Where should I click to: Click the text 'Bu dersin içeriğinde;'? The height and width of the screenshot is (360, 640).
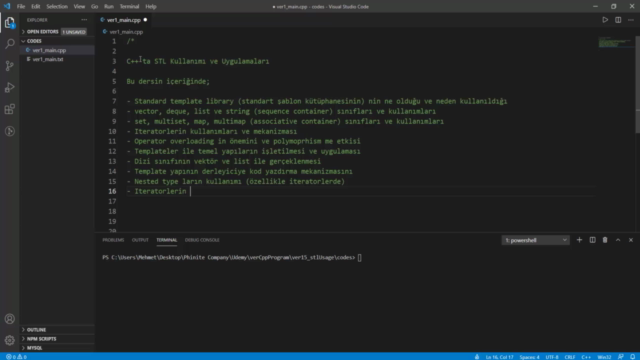pos(168,81)
